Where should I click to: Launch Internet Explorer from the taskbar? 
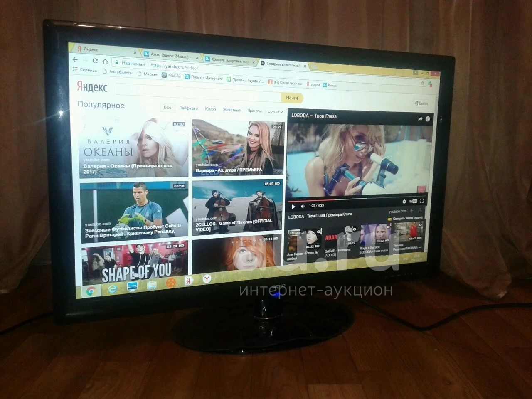113,289
